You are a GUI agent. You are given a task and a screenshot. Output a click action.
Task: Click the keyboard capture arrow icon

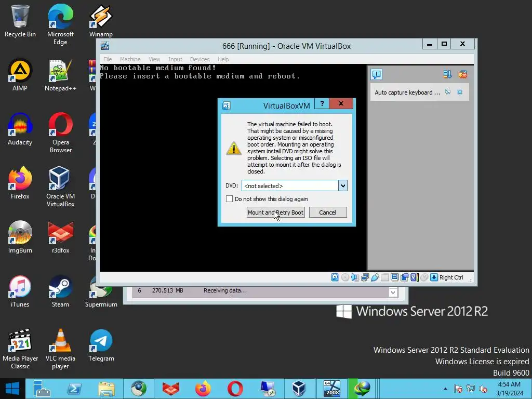pyautogui.click(x=434, y=277)
